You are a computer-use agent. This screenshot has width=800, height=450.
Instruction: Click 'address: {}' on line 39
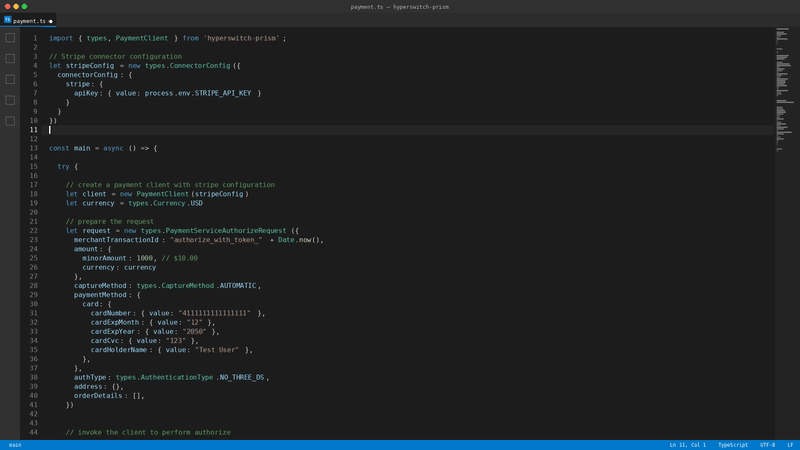(96, 387)
